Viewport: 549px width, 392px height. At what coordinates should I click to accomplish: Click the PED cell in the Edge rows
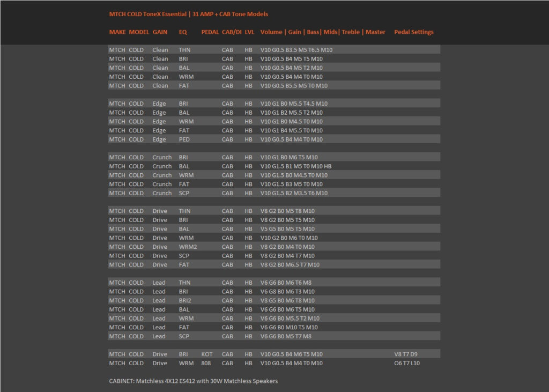pos(184,139)
